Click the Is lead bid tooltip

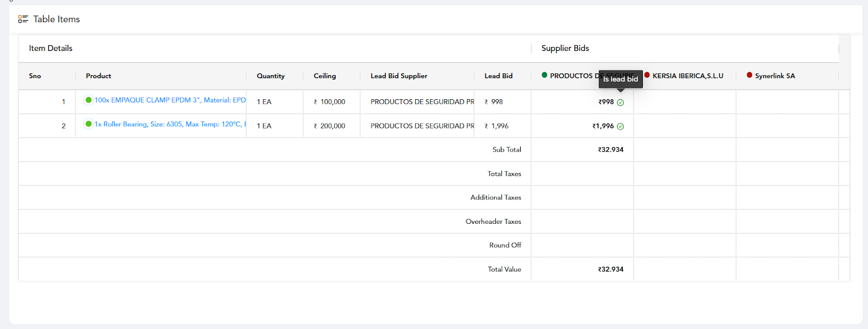pyautogui.click(x=621, y=79)
